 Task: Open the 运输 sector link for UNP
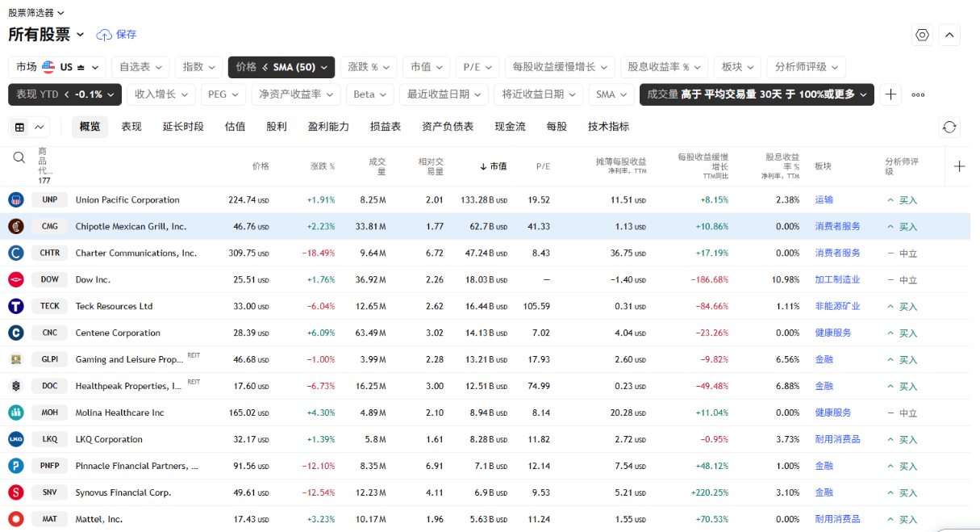(824, 200)
